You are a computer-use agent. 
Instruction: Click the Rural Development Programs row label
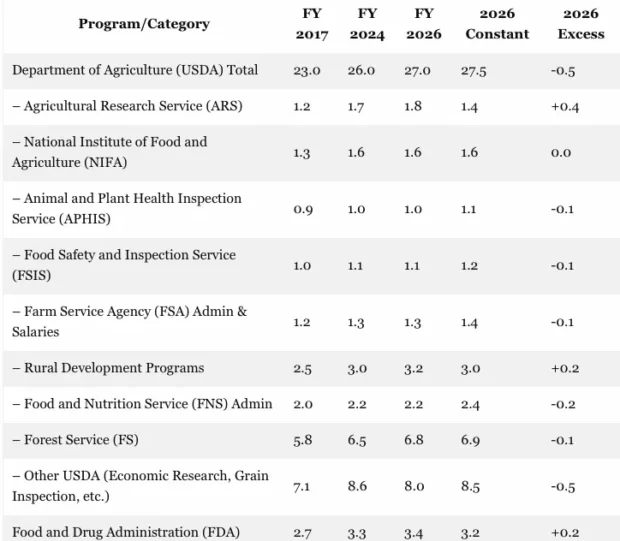click(x=108, y=368)
